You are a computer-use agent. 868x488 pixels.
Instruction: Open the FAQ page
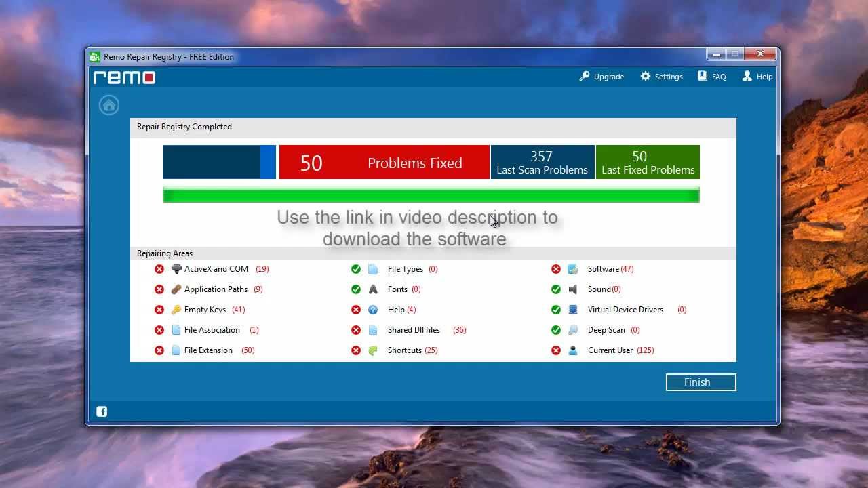[712, 77]
